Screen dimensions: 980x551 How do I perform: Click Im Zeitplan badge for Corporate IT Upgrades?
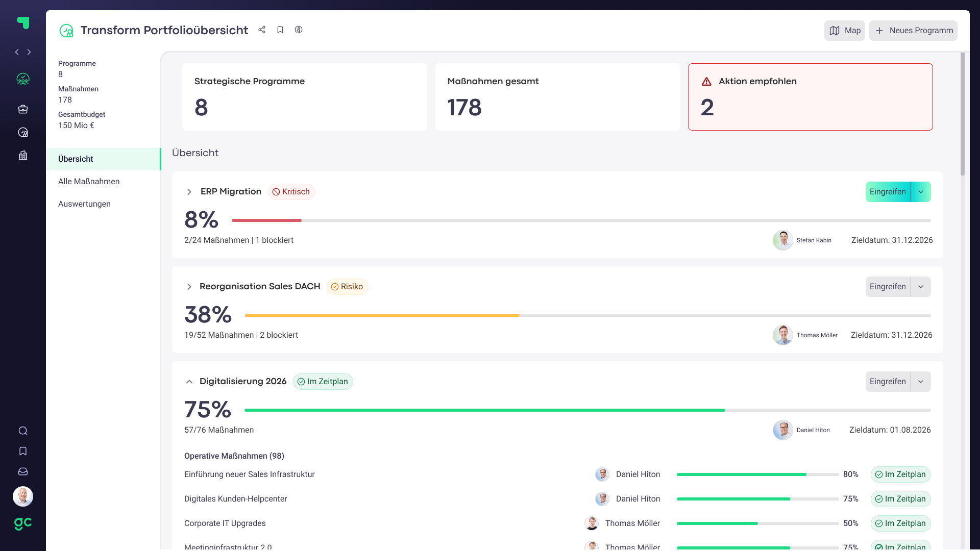point(901,523)
